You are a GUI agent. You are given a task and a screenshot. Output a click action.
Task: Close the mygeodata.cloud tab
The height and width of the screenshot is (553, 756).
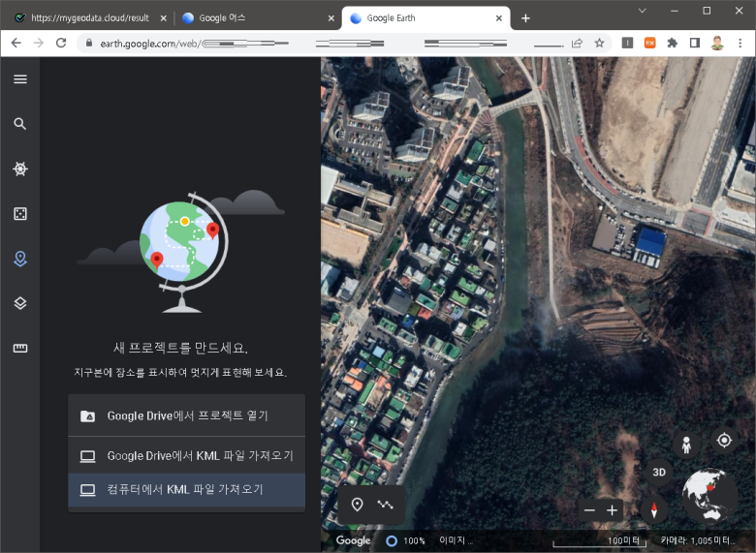tap(164, 18)
